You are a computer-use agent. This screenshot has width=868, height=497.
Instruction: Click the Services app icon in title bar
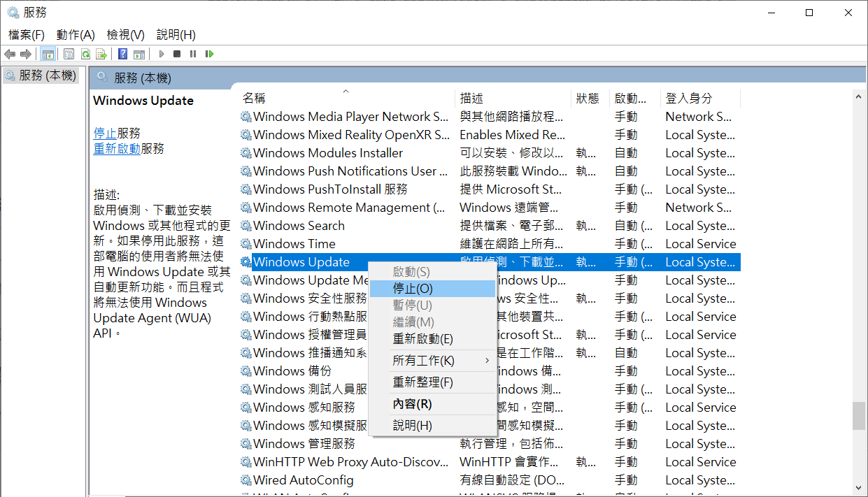tap(13, 13)
